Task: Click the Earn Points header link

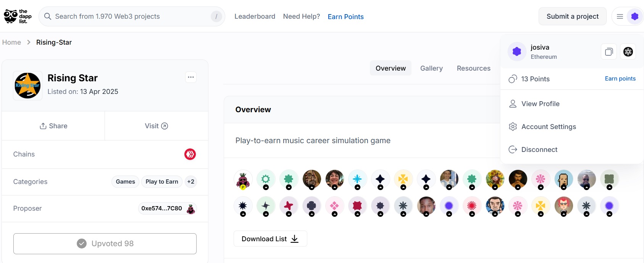Action: point(345,17)
